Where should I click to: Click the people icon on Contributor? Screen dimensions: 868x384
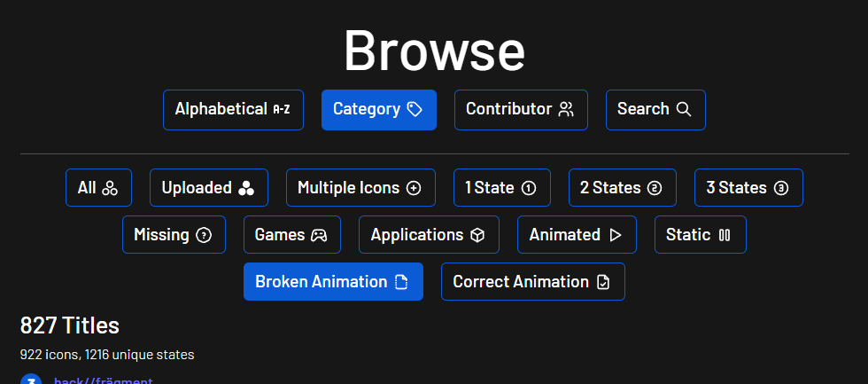click(567, 109)
